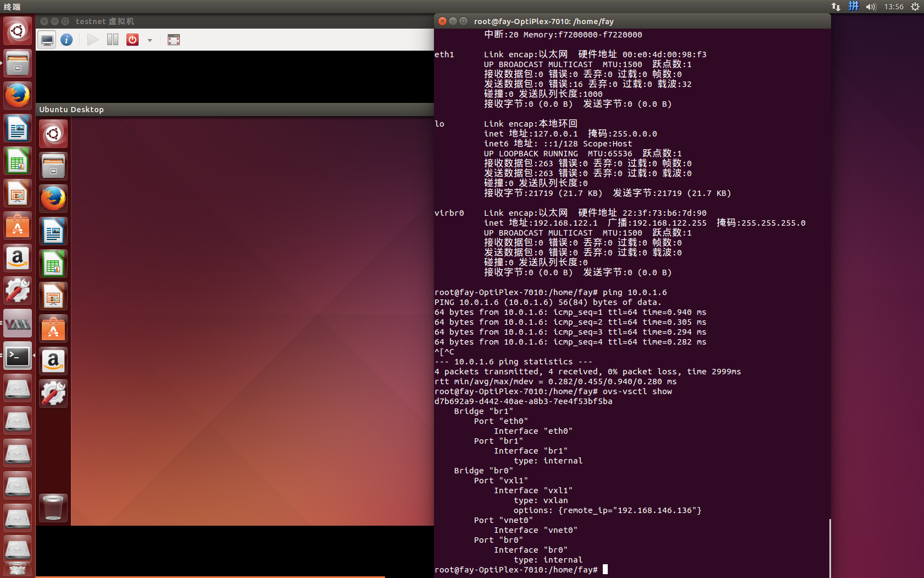Open Writer inside the testnet guest launcher
This screenshot has height=578, width=924.
coord(53,231)
